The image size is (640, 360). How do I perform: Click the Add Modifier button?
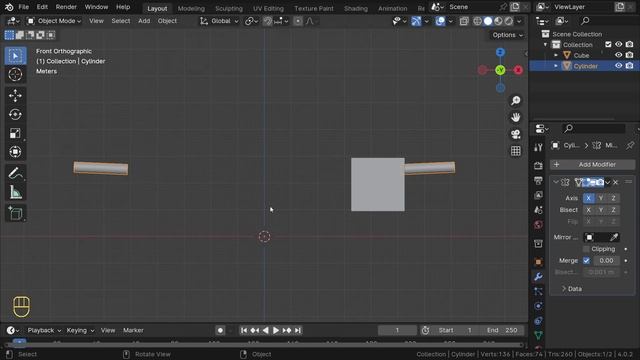(x=592, y=164)
